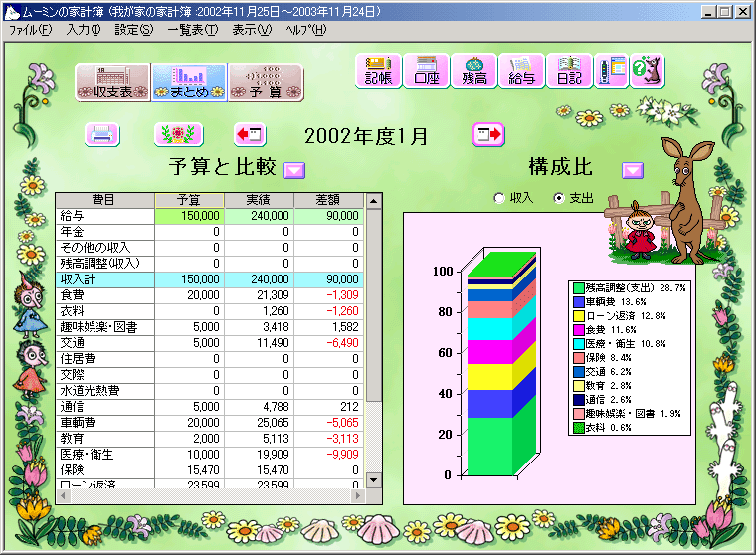Click the flower wreath icon button

pyautogui.click(x=178, y=134)
